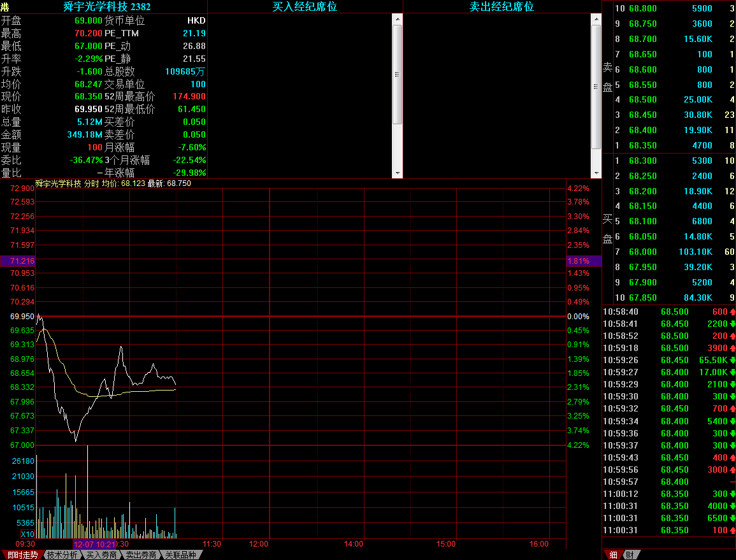The image size is (736, 560).
Task: Click the 即时走势 tab
Action: pyautogui.click(x=22, y=555)
